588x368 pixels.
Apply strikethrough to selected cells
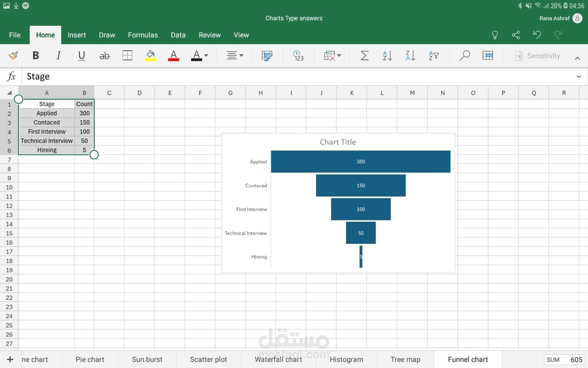pos(105,56)
